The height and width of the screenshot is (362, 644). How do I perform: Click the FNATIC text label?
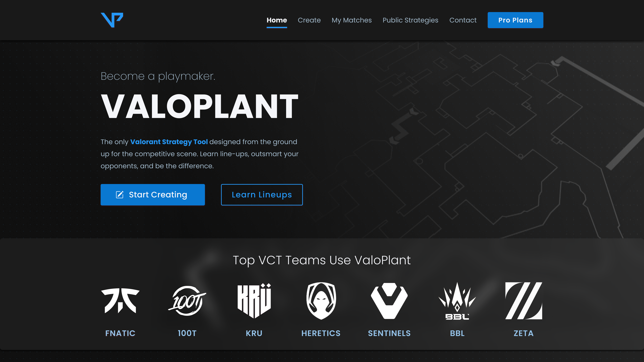[x=120, y=333]
